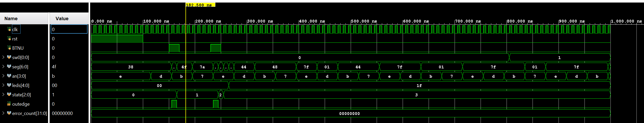The image size is (644, 123).
Task: Click the outedge signal icon
Action: 9,104
